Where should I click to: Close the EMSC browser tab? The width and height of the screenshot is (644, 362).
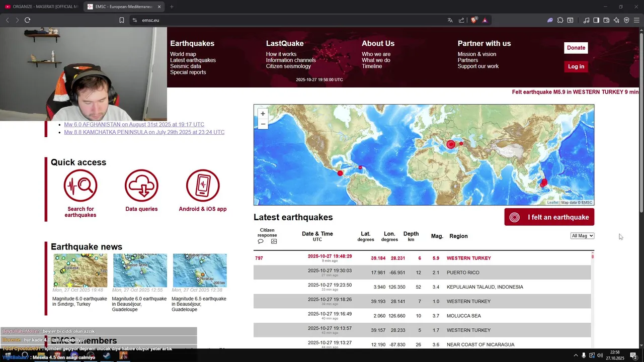click(159, 7)
